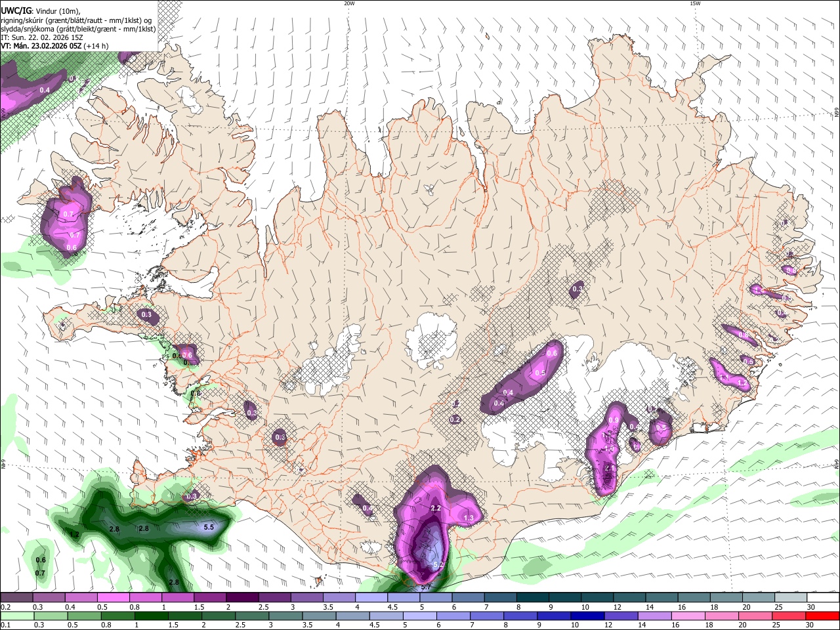
Task: Click the "15W" longitude label
Action: (695, 3)
